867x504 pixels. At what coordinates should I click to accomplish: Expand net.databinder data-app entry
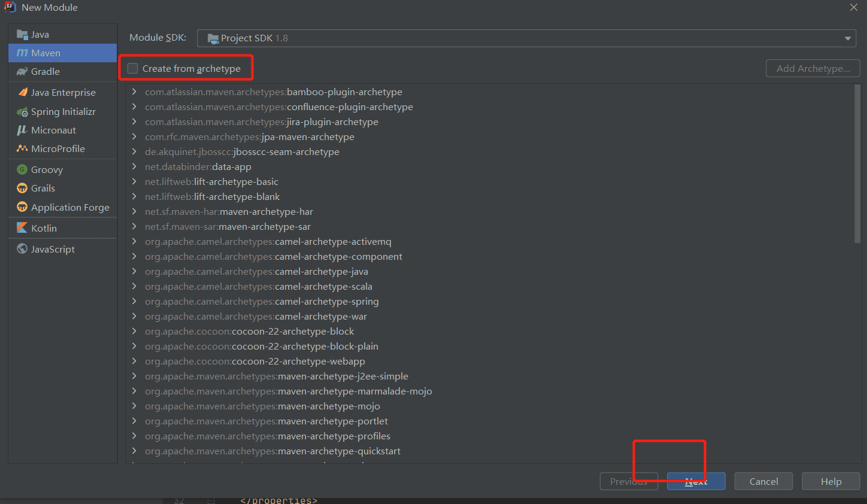click(134, 166)
